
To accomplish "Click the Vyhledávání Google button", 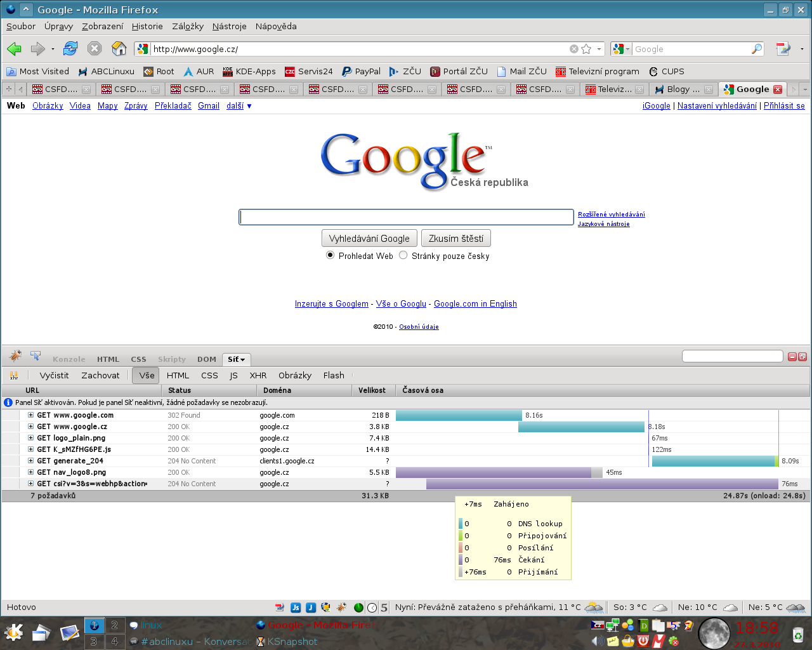I will (369, 239).
